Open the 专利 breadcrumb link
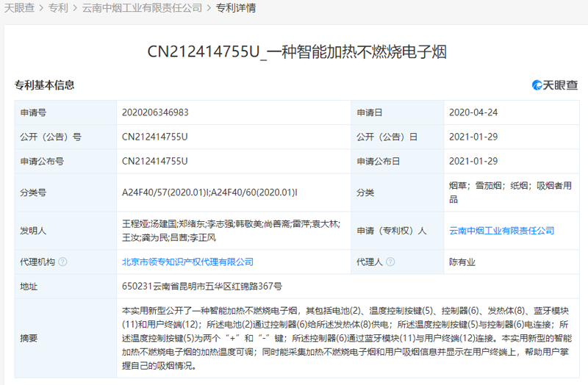This screenshot has width=588, height=385. click(58, 8)
